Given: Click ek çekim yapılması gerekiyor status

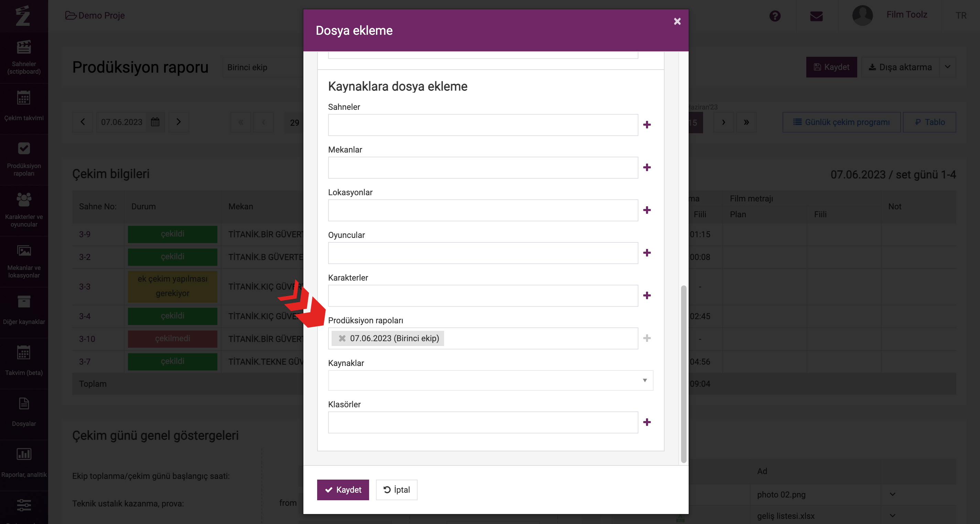Looking at the screenshot, I should tap(172, 286).
